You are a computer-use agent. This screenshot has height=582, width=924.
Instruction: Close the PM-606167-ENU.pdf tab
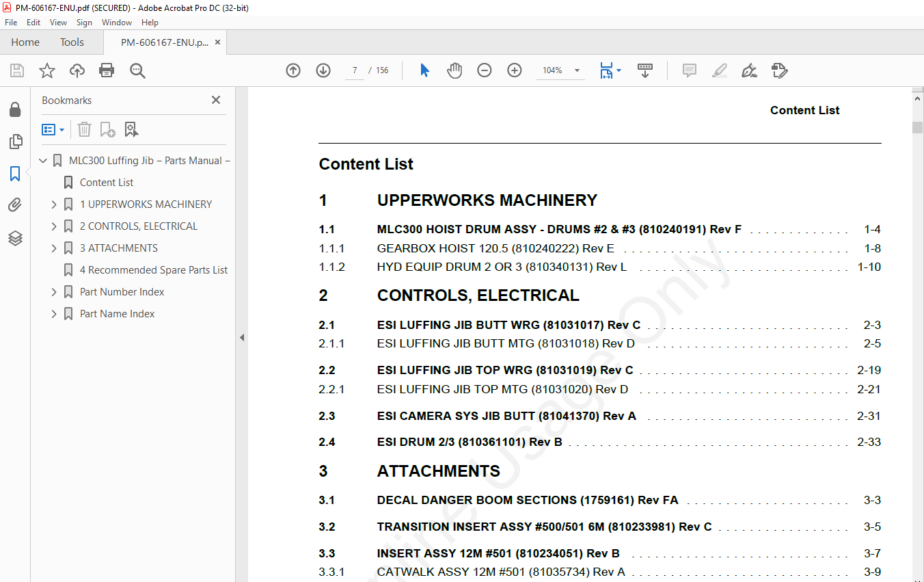pos(217,42)
